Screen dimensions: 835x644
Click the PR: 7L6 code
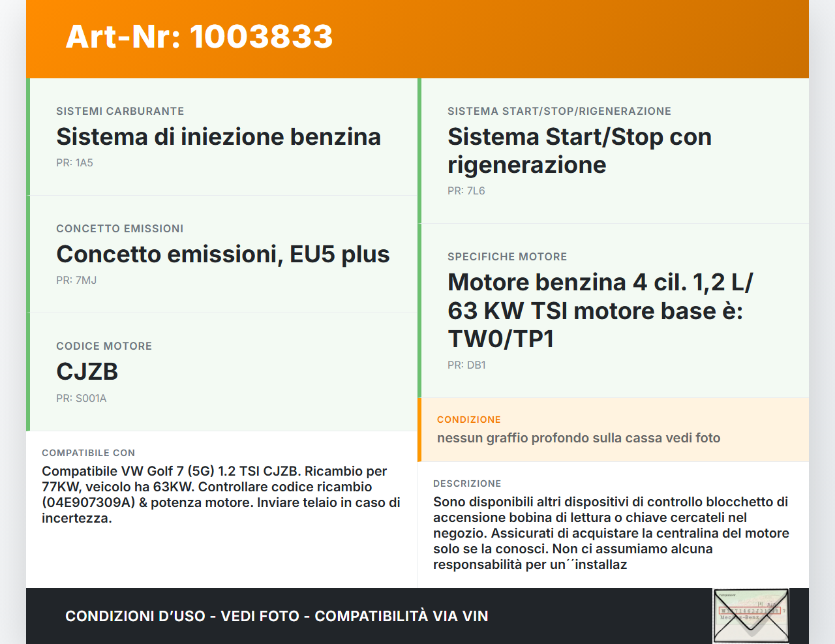[x=466, y=191]
